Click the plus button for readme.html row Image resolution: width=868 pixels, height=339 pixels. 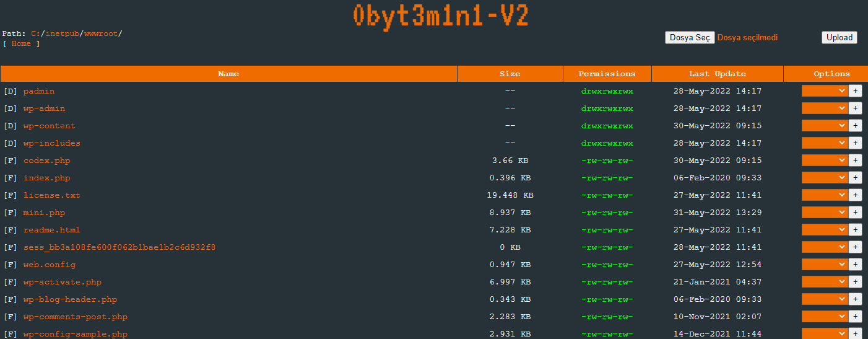(855, 230)
